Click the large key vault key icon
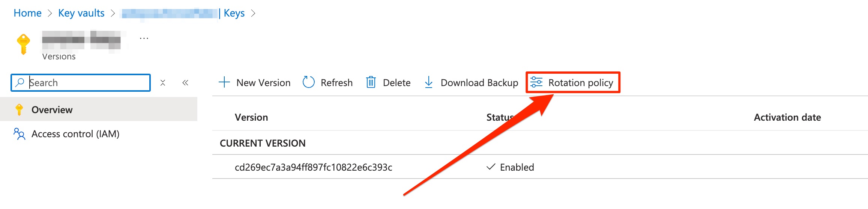 click(x=23, y=44)
